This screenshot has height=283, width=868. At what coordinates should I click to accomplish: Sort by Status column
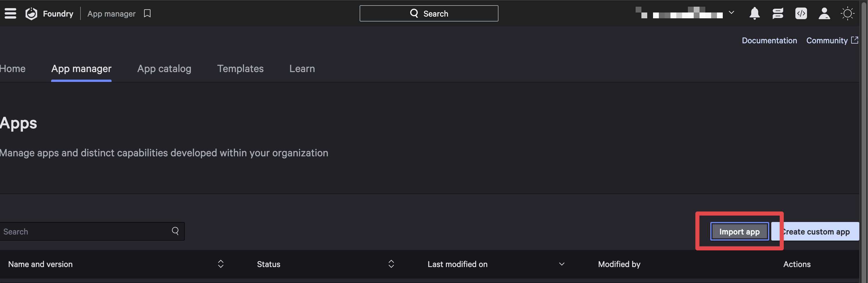coord(391,264)
